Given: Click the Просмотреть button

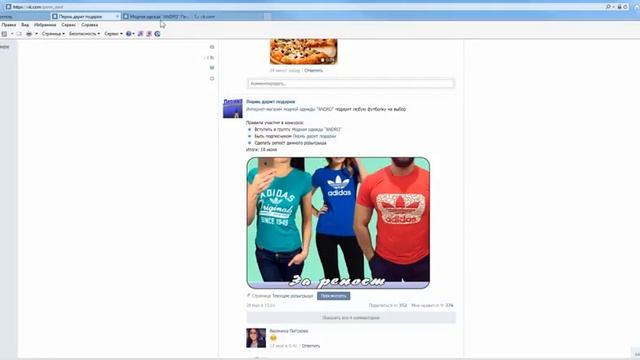Looking at the screenshot, I should pos(333,296).
